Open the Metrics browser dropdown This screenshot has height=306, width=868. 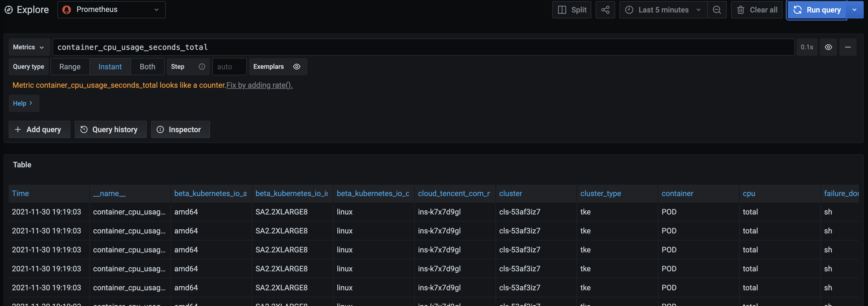[x=29, y=47]
